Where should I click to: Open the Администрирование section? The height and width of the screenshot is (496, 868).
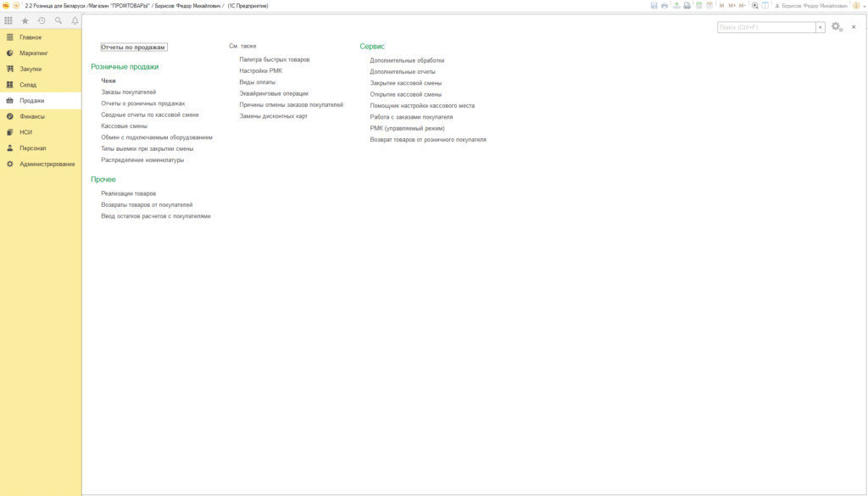pyautogui.click(x=41, y=164)
